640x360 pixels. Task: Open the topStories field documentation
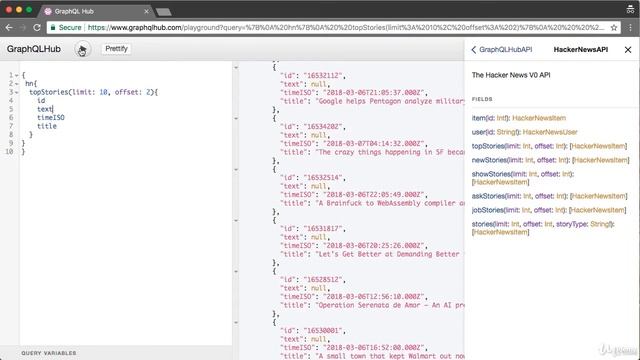pyautogui.click(x=488, y=146)
